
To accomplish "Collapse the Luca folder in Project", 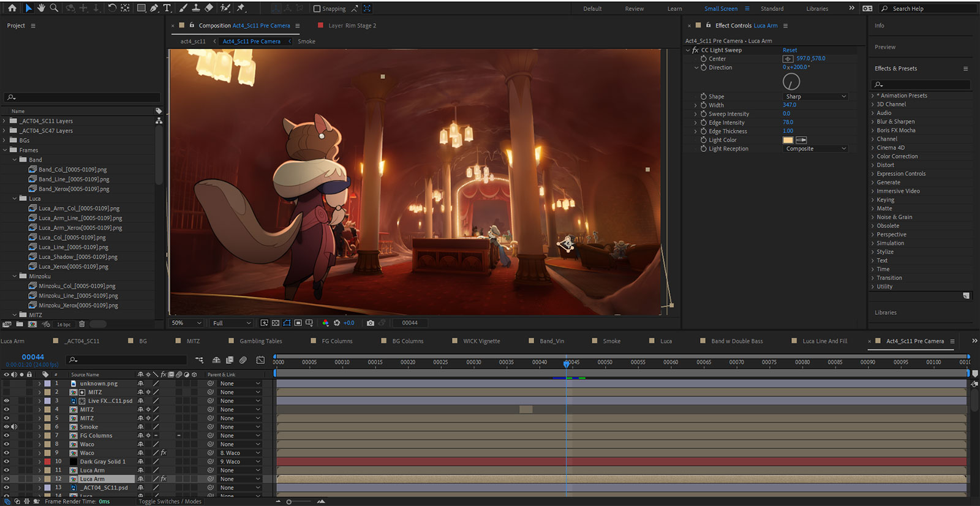I will click(15, 198).
